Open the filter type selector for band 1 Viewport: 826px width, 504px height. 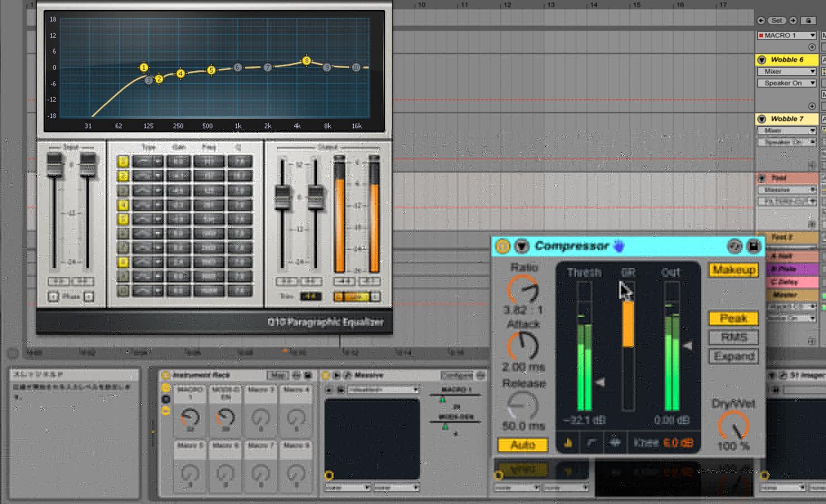coord(148,162)
